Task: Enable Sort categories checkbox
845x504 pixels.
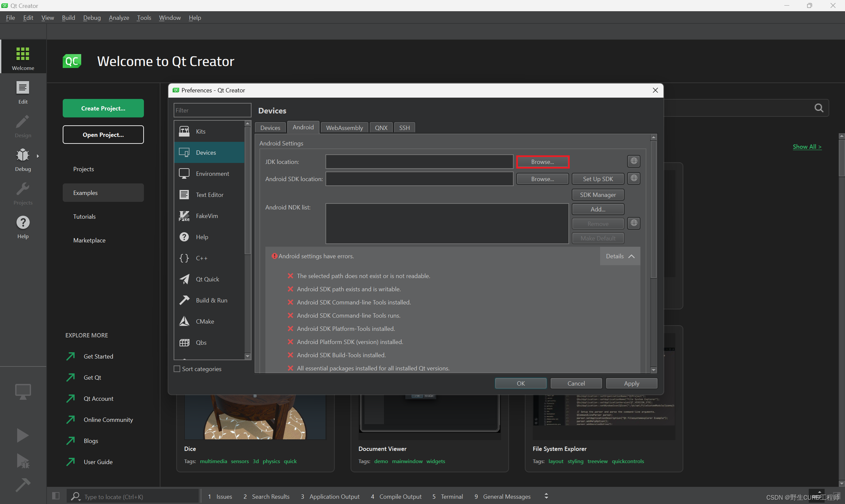Action: (x=177, y=369)
